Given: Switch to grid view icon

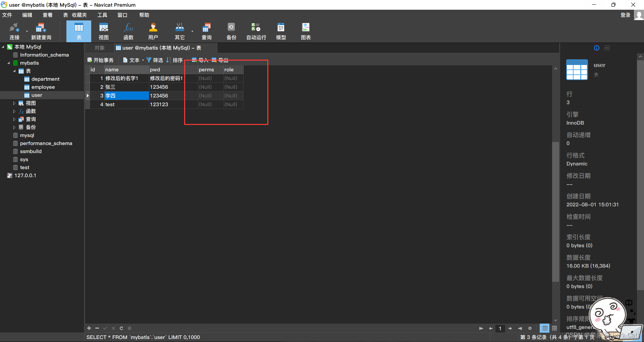Looking at the screenshot, I should pos(545,329).
